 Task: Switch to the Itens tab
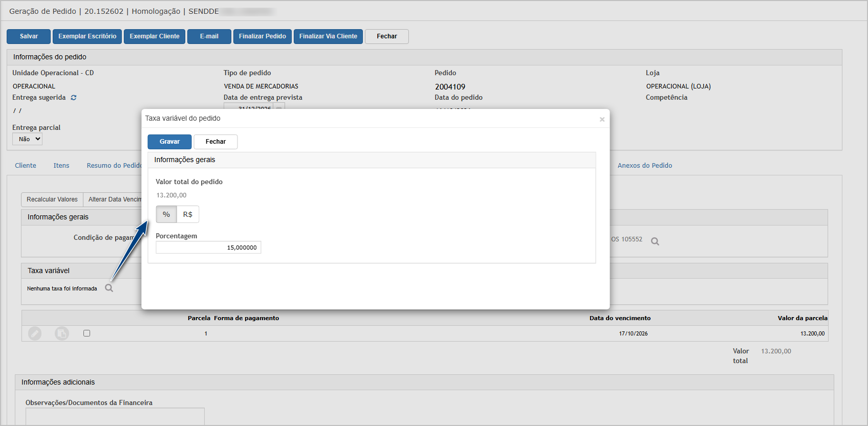(x=61, y=166)
